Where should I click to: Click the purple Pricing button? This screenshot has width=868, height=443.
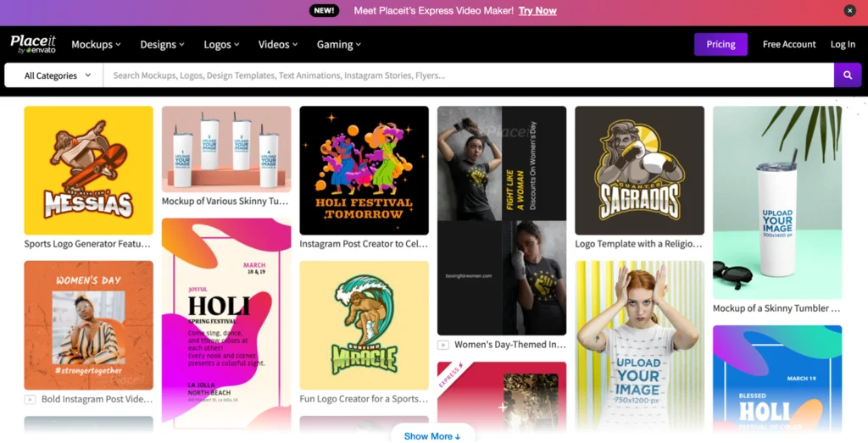coord(721,44)
